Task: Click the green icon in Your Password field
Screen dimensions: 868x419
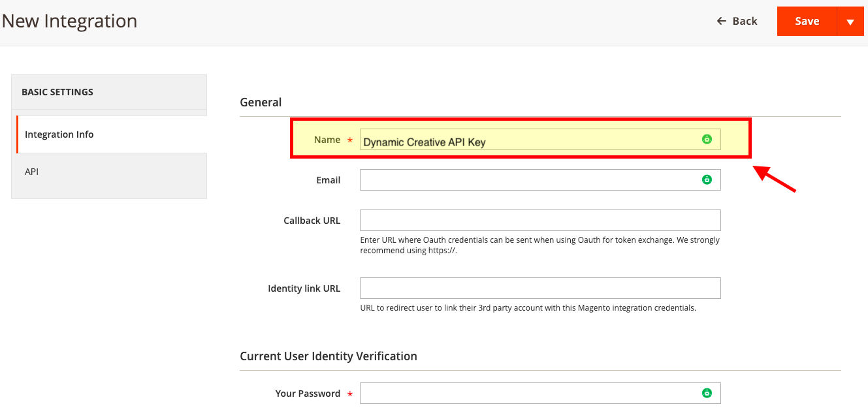Action: click(x=707, y=393)
